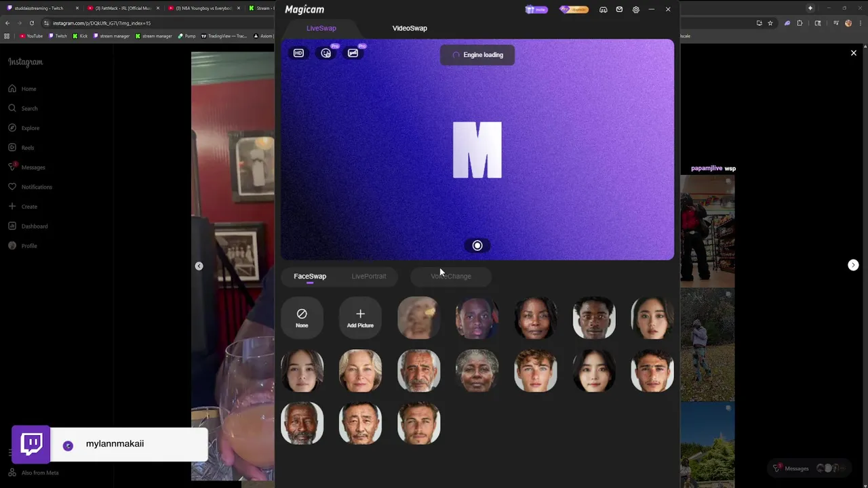Click Add Picture to upload a face
This screenshot has width=868, height=488.
pos(360,317)
